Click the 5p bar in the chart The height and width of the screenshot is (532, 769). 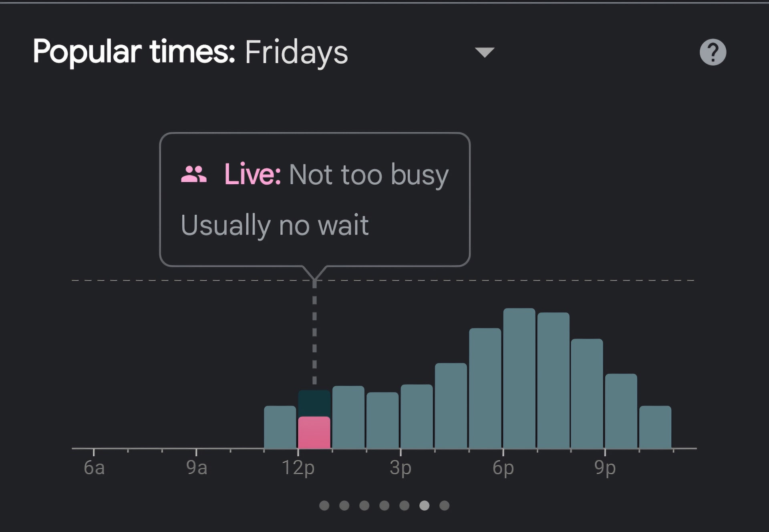pyautogui.click(x=485, y=389)
